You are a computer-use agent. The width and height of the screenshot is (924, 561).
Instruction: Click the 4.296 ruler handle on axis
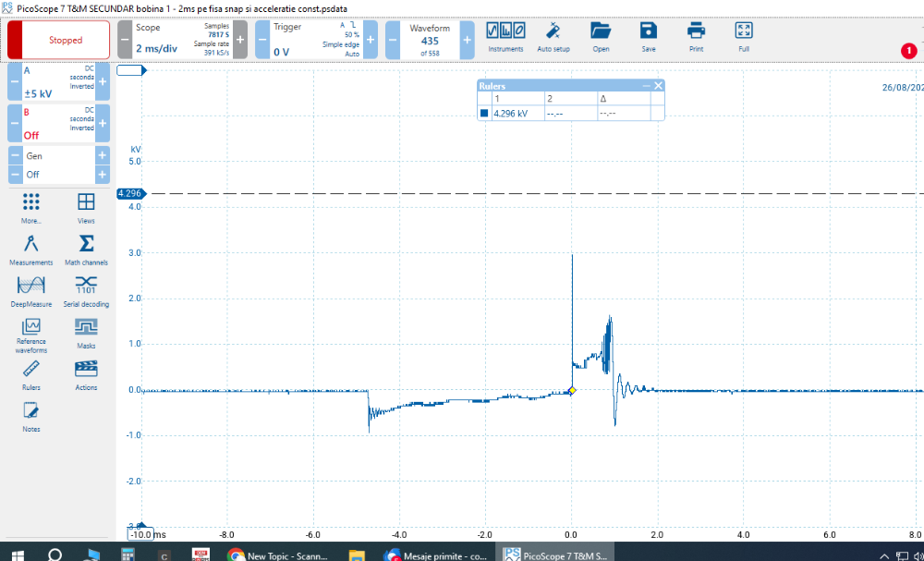pos(129,193)
